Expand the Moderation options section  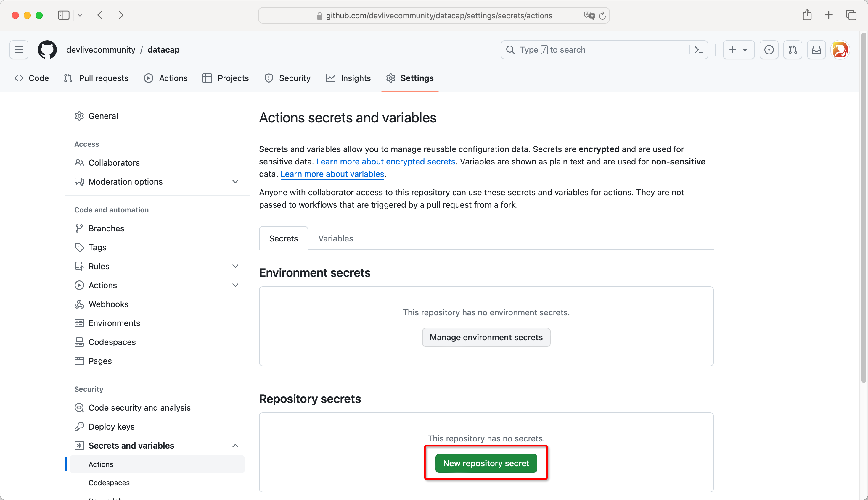click(x=235, y=182)
